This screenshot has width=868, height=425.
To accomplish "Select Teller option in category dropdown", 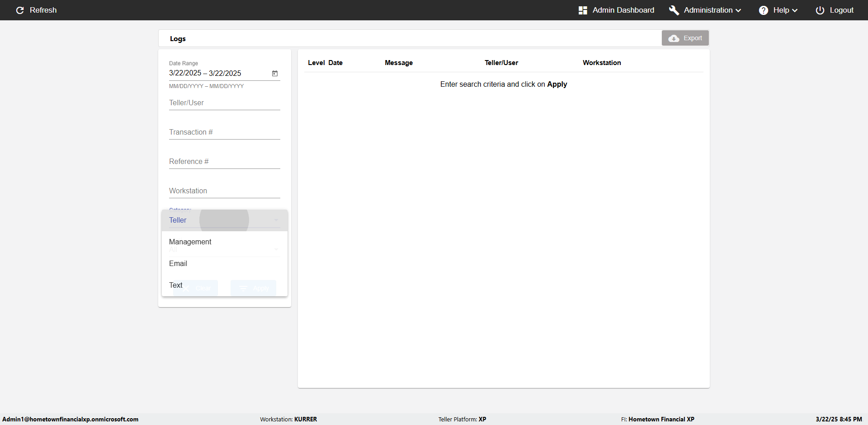I will tap(225, 220).
